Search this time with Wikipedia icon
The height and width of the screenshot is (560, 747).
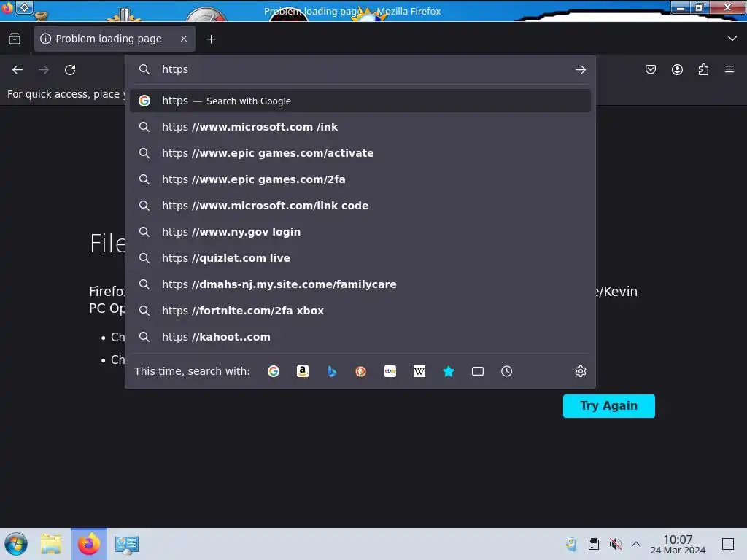[419, 371]
